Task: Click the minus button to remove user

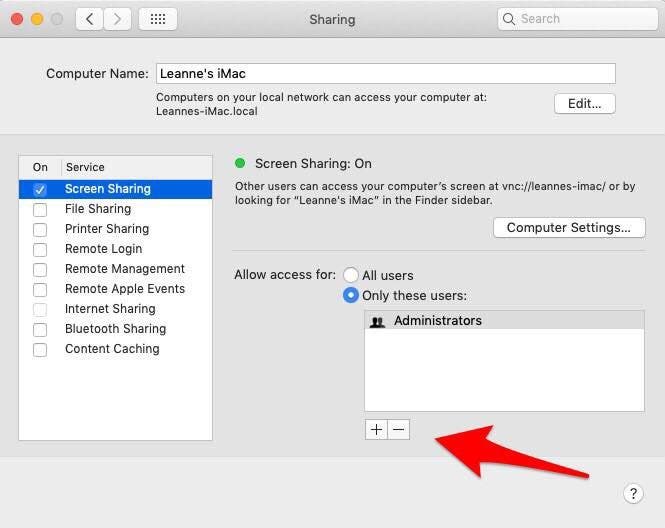Action: click(x=398, y=429)
